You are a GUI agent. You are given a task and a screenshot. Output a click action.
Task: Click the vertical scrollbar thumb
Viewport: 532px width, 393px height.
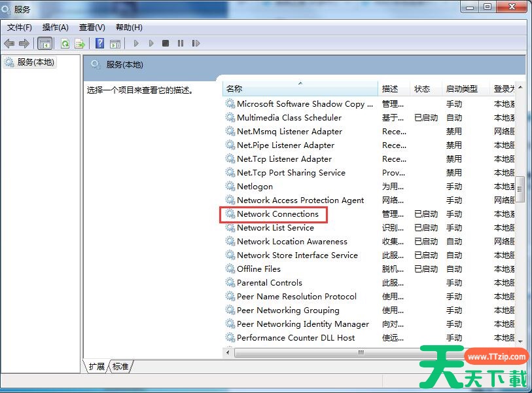(x=520, y=189)
